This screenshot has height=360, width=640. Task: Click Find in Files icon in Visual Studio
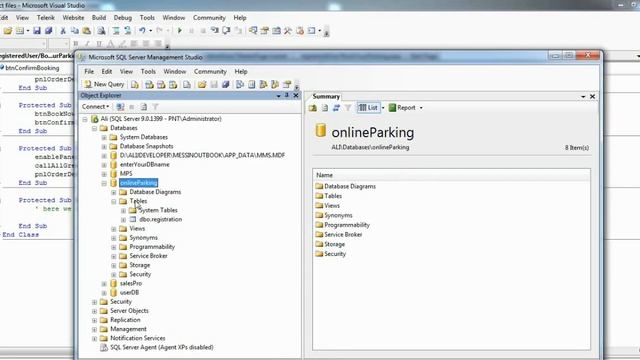pos(101,31)
